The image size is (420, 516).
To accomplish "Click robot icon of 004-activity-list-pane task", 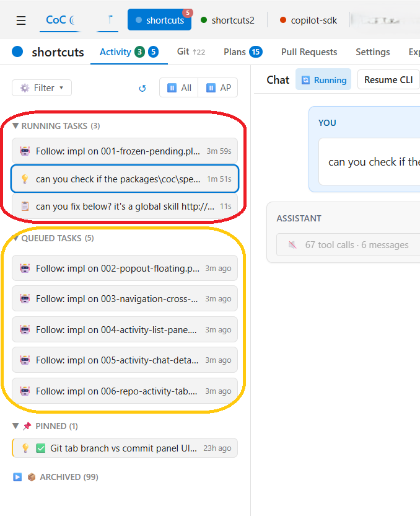I will pos(25,329).
